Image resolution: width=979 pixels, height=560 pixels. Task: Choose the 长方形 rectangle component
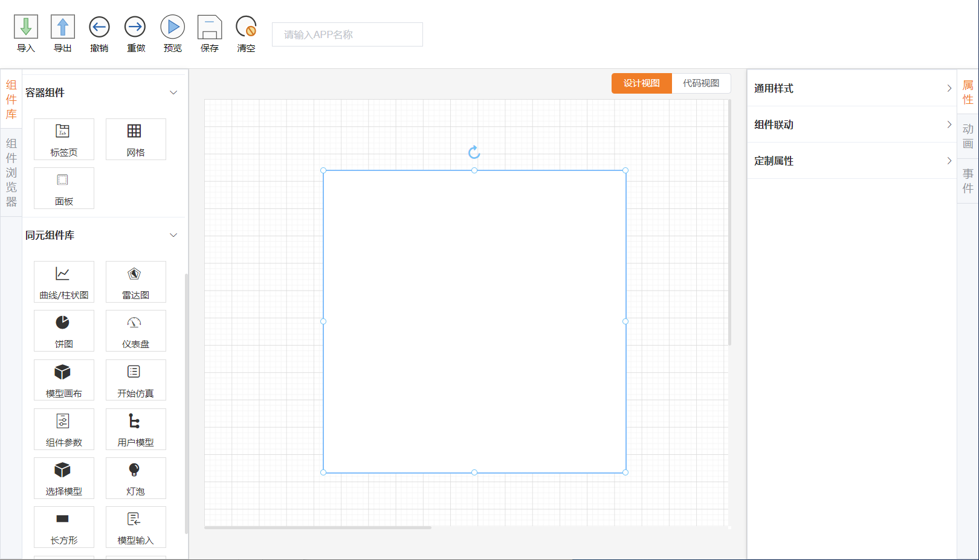(64, 527)
